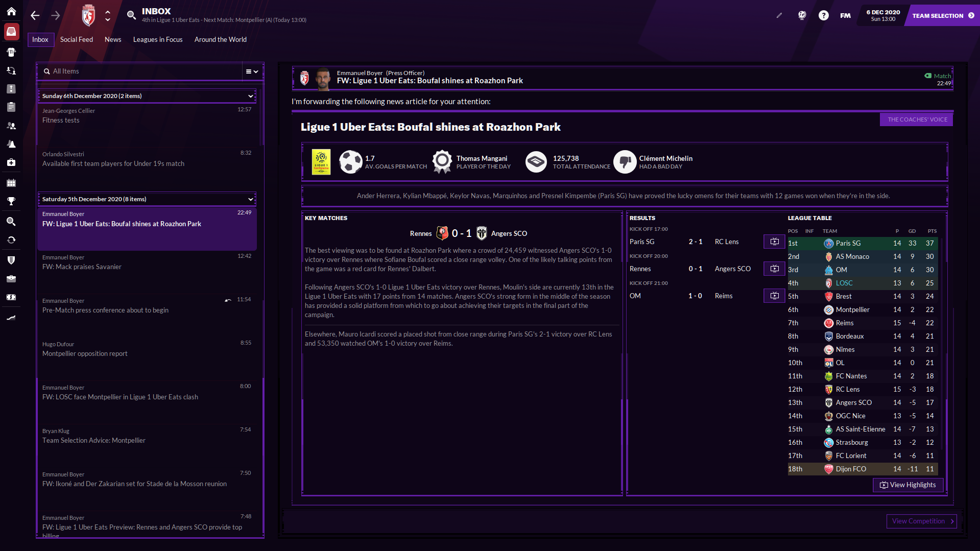Open the Development Centre icon at sidebar bottom

(x=11, y=318)
